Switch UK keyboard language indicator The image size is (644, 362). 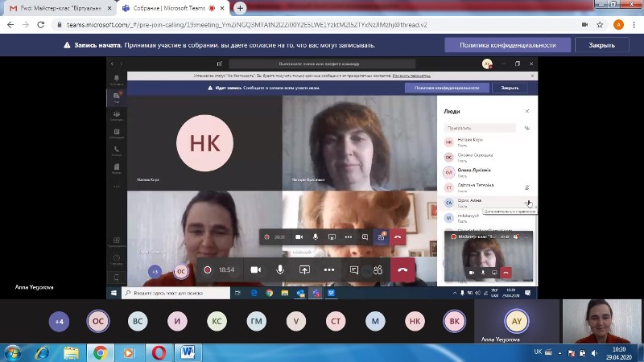(x=538, y=352)
